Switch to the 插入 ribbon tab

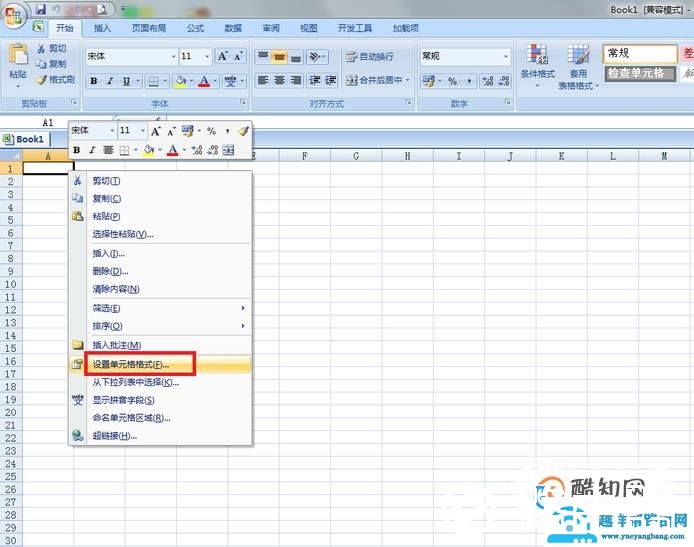tap(102, 28)
